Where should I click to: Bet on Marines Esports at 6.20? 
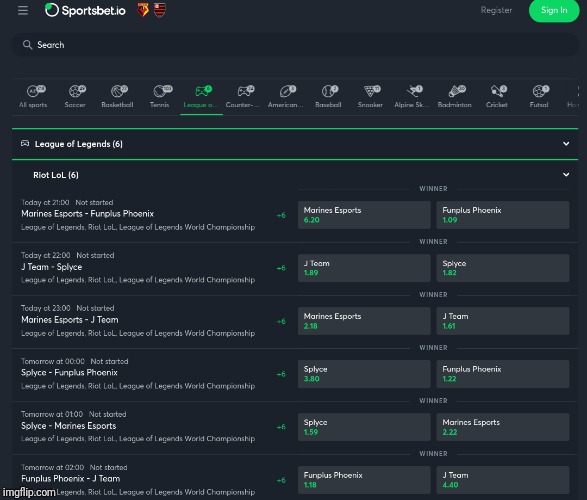(364, 215)
